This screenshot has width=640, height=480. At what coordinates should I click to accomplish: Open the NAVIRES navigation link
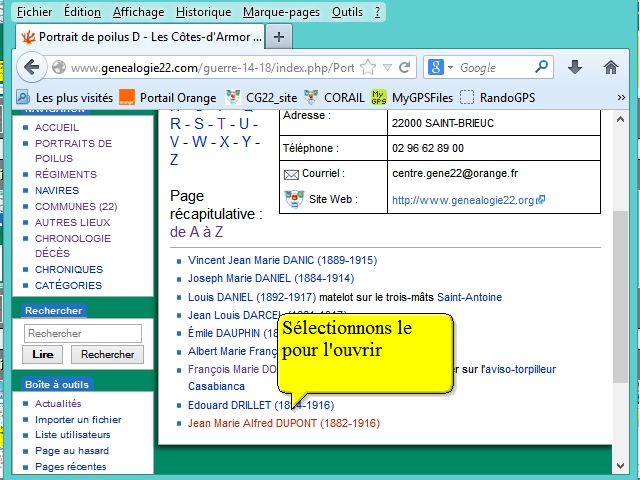57,190
